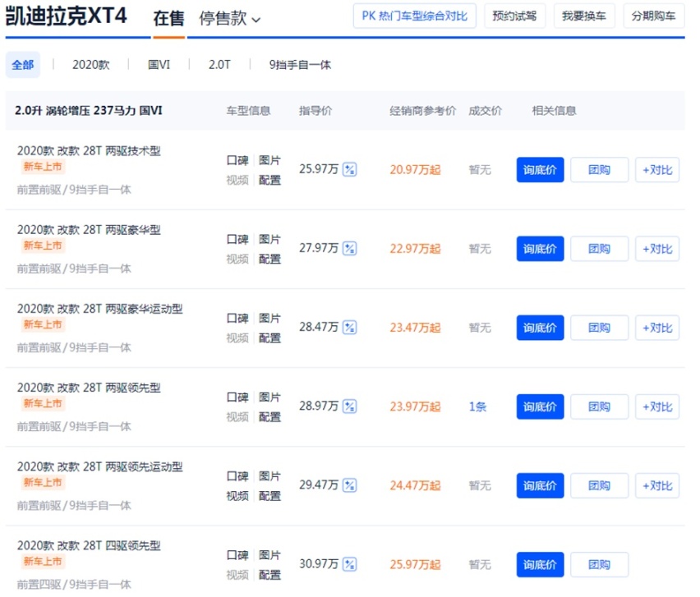Click dealer price 25.97万起
700x597 pixels.
click(415, 564)
